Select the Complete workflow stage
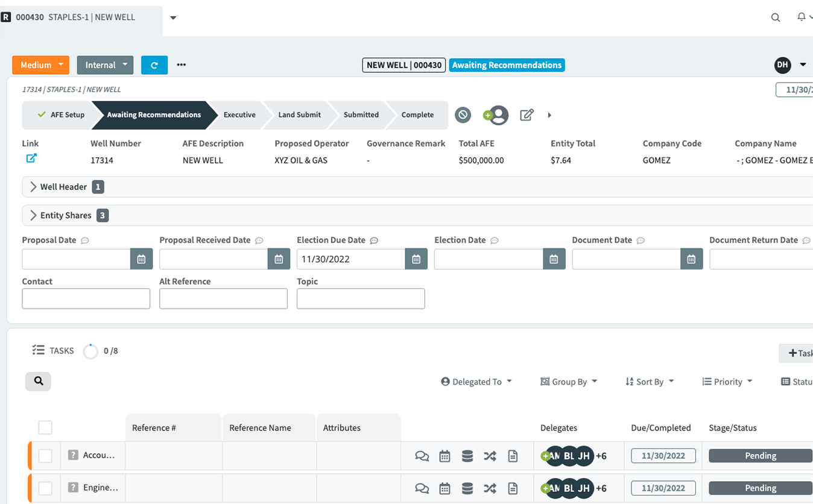 [x=417, y=115]
